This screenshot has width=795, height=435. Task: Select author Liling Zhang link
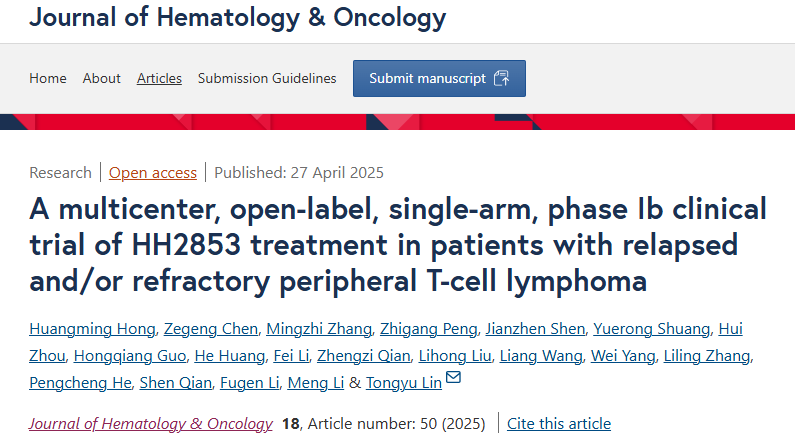707,355
